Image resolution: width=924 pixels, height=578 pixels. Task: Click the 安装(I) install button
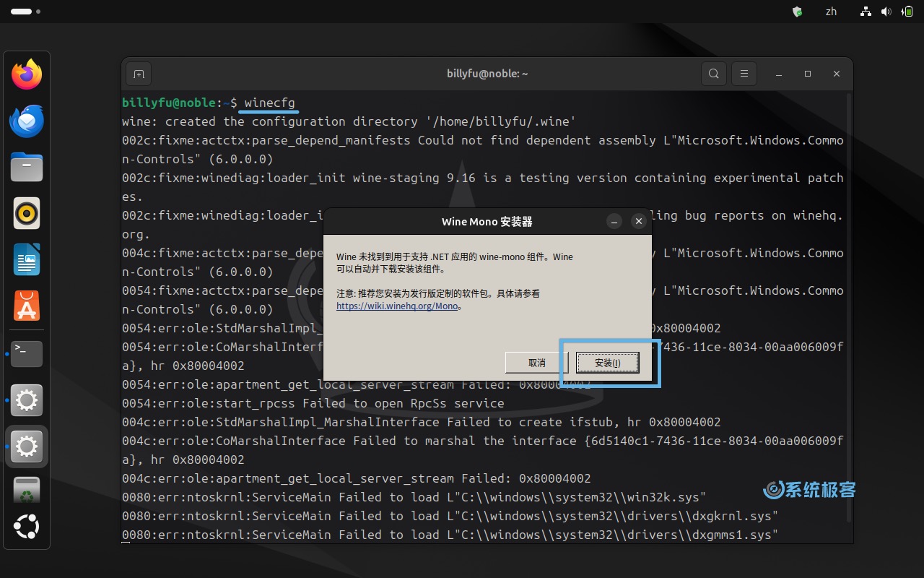(608, 363)
